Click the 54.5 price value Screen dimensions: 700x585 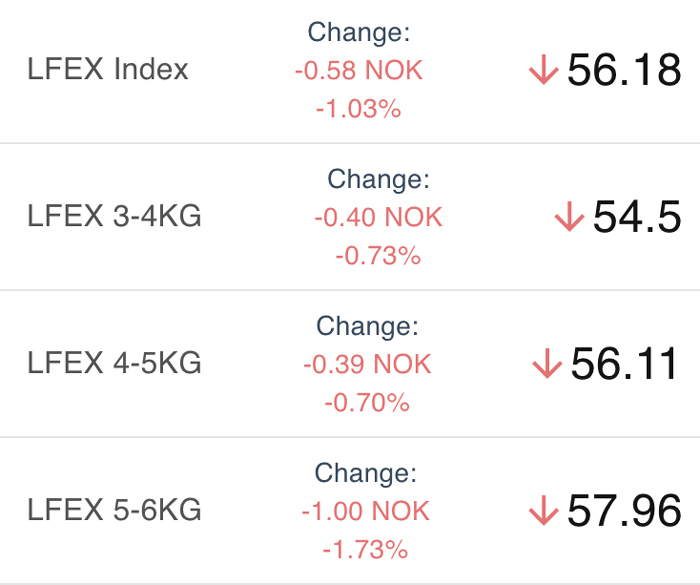(637, 217)
